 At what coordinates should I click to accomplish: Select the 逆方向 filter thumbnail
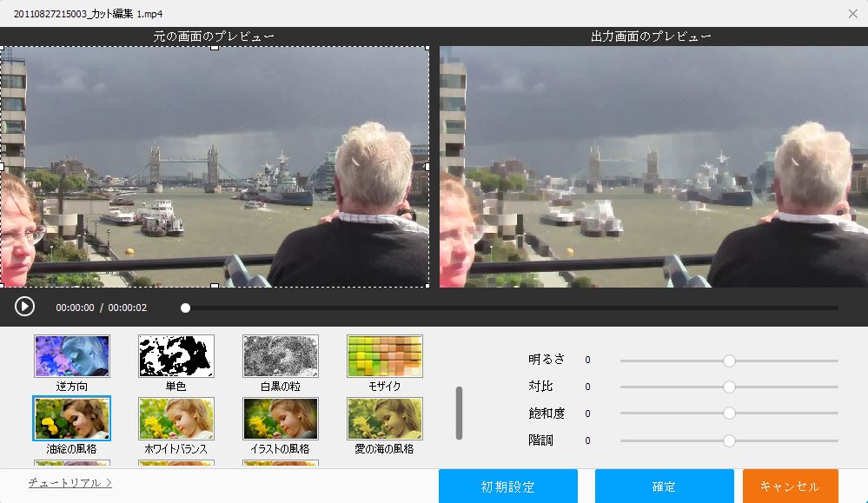pyautogui.click(x=72, y=356)
